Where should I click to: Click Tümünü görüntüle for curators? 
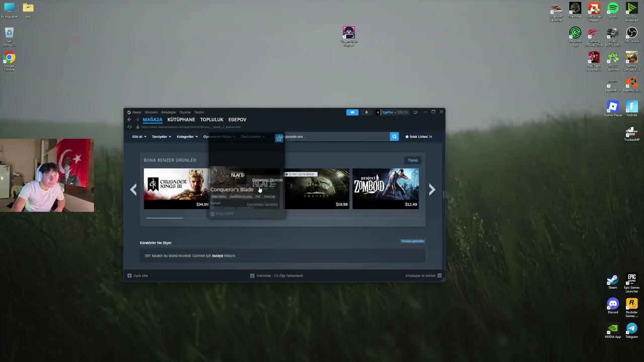pos(413,241)
